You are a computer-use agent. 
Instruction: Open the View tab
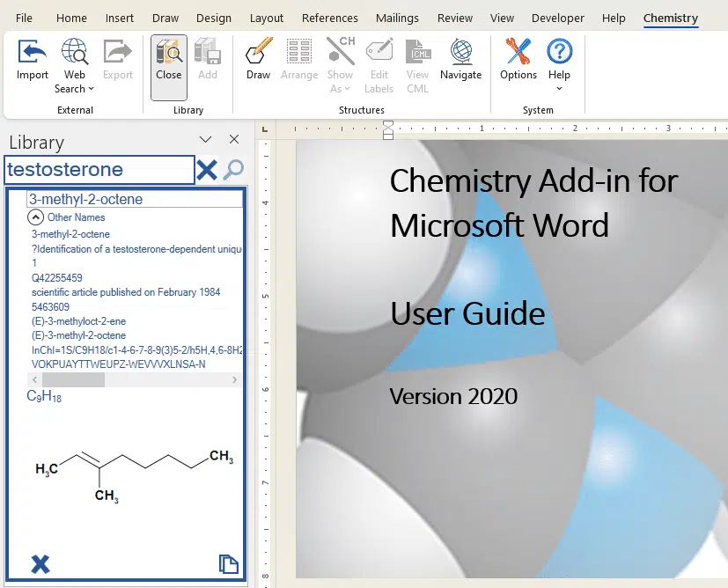coord(502,18)
